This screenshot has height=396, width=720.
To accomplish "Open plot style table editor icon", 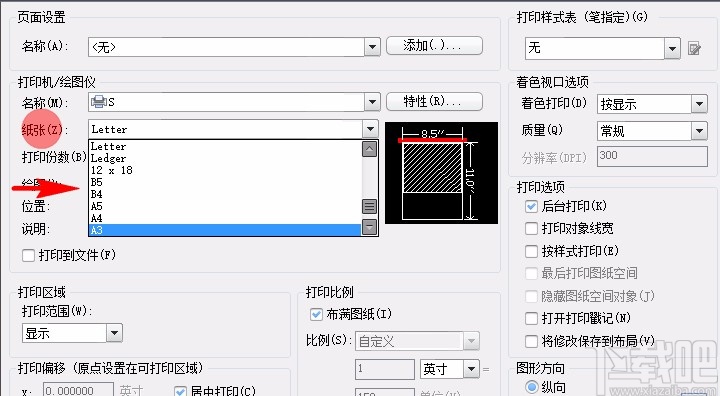I will tap(694, 48).
